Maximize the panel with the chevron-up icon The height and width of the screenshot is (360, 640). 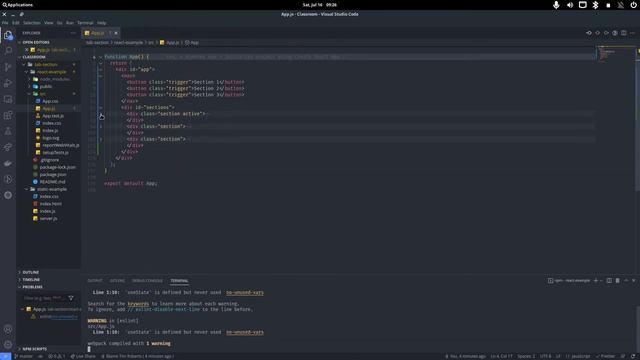click(626, 281)
